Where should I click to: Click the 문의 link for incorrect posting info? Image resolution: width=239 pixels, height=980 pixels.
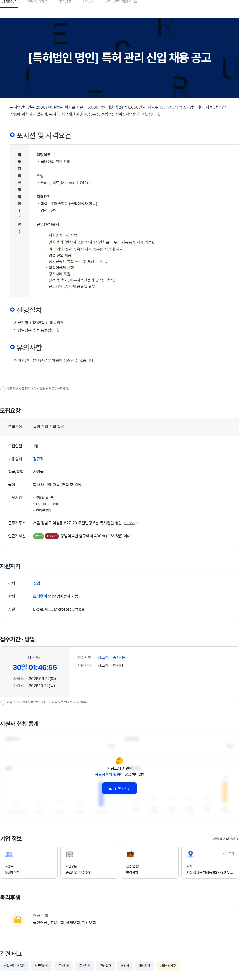point(55,389)
